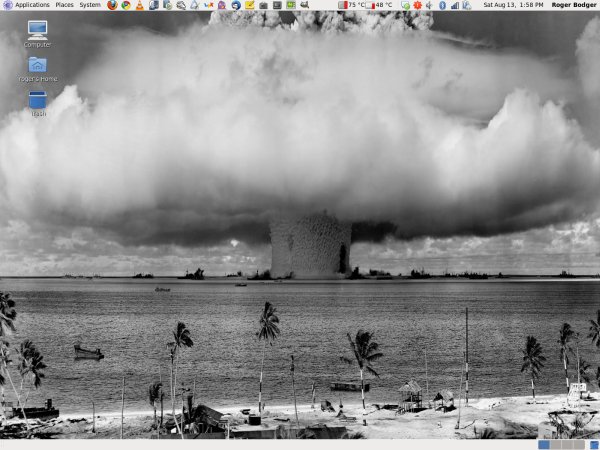Open the Places menu

64,5
